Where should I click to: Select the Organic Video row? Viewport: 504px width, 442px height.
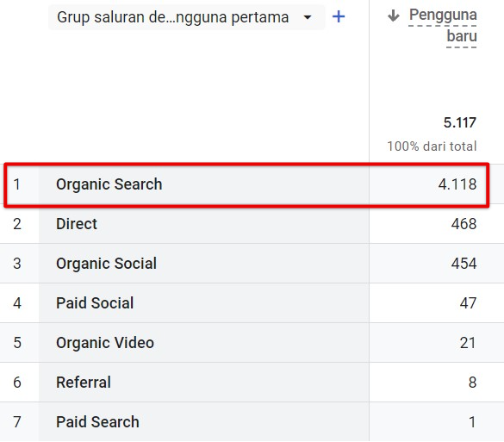point(252,343)
